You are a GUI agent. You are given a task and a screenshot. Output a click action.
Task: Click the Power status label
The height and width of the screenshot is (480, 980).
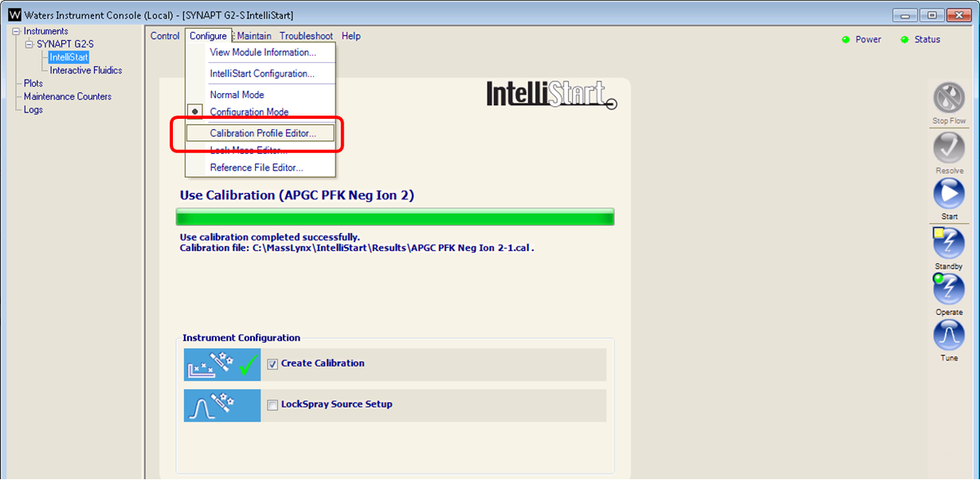click(x=868, y=40)
